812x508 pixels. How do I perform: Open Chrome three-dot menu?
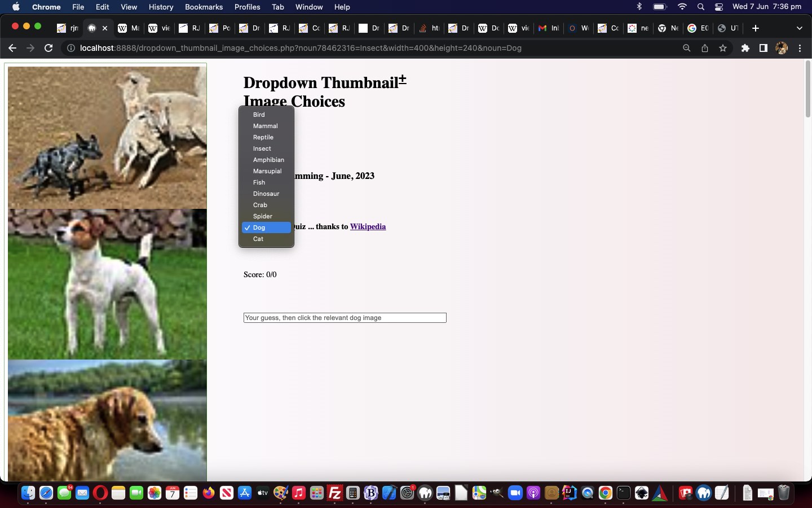(800, 48)
